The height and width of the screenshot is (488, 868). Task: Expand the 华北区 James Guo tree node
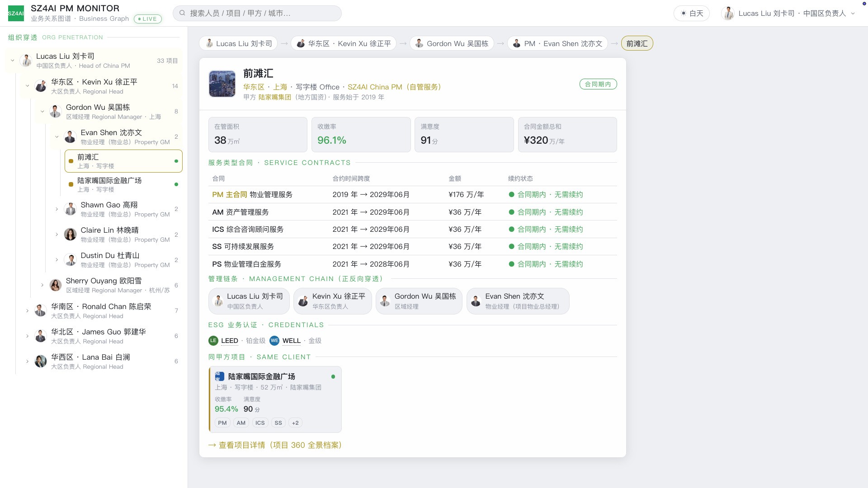tap(28, 336)
